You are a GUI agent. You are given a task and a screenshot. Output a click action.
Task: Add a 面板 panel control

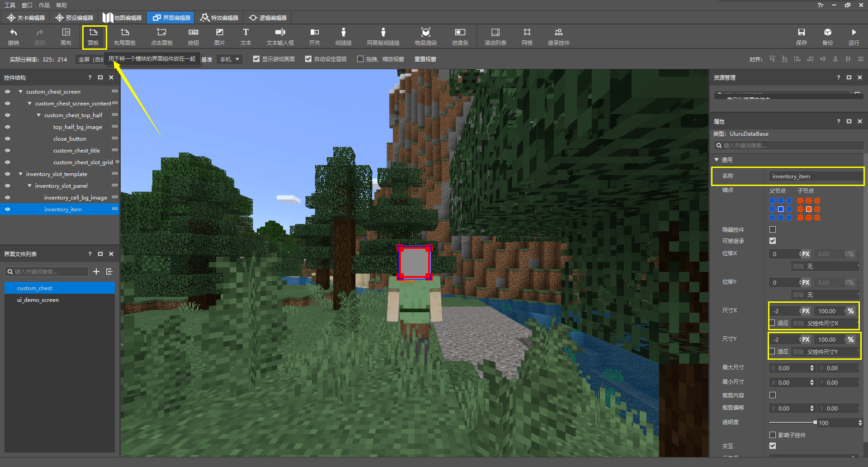[94, 37]
